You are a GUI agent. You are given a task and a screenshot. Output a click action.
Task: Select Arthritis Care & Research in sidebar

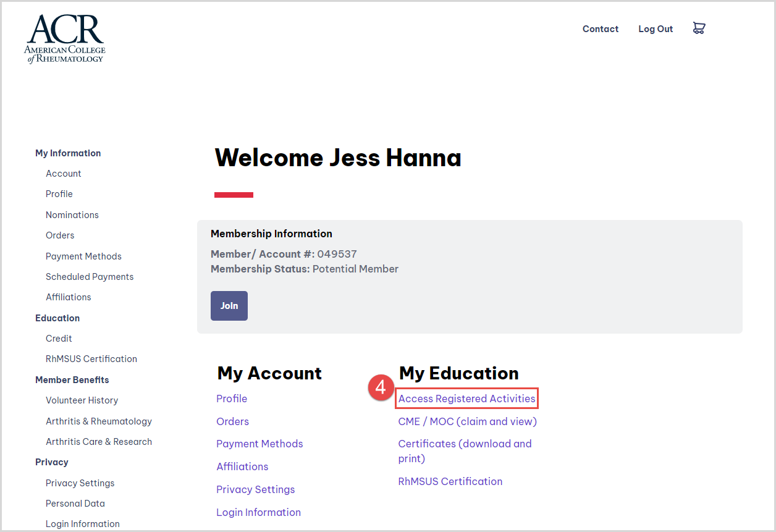click(99, 442)
